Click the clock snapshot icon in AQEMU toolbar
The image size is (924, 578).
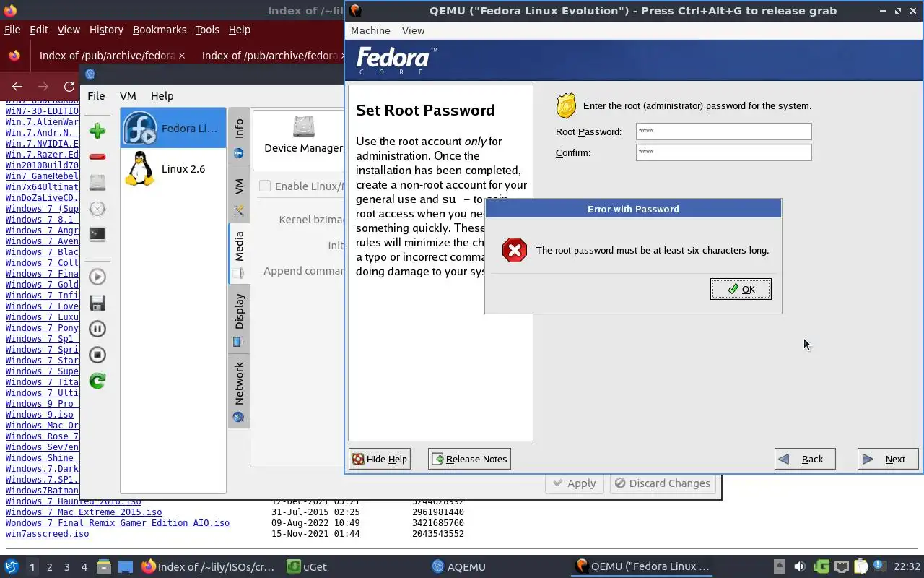coord(97,209)
